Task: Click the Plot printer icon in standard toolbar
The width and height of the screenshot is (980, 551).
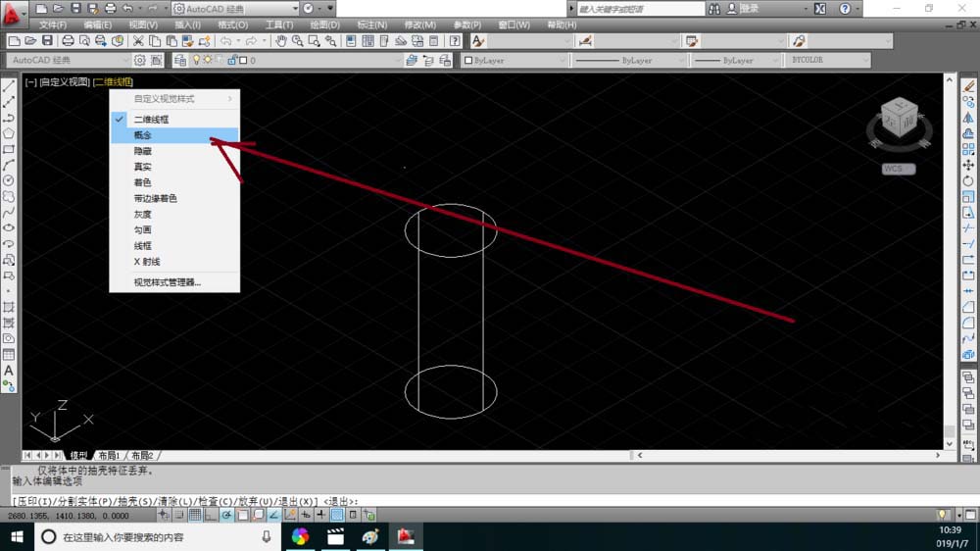Action: tap(68, 41)
